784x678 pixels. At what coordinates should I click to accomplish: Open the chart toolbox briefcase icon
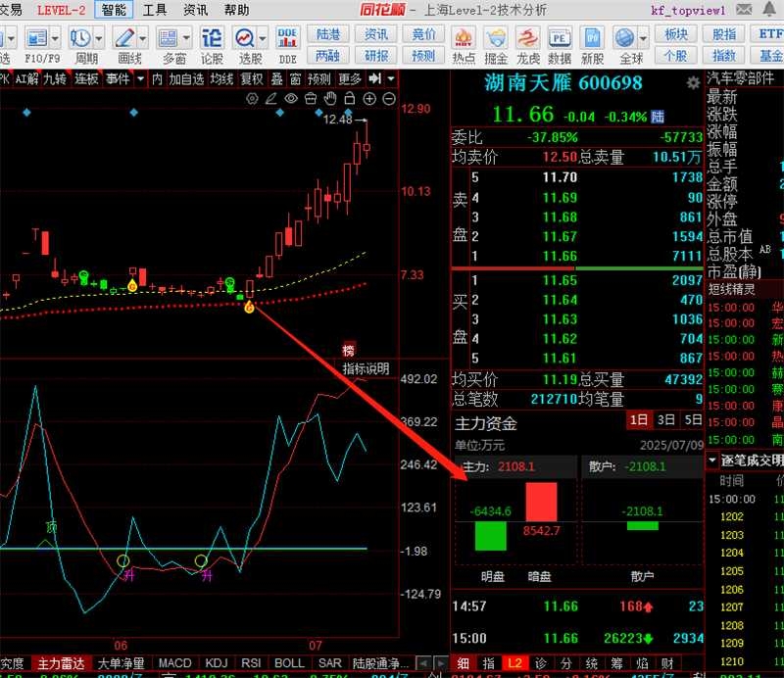(311, 99)
